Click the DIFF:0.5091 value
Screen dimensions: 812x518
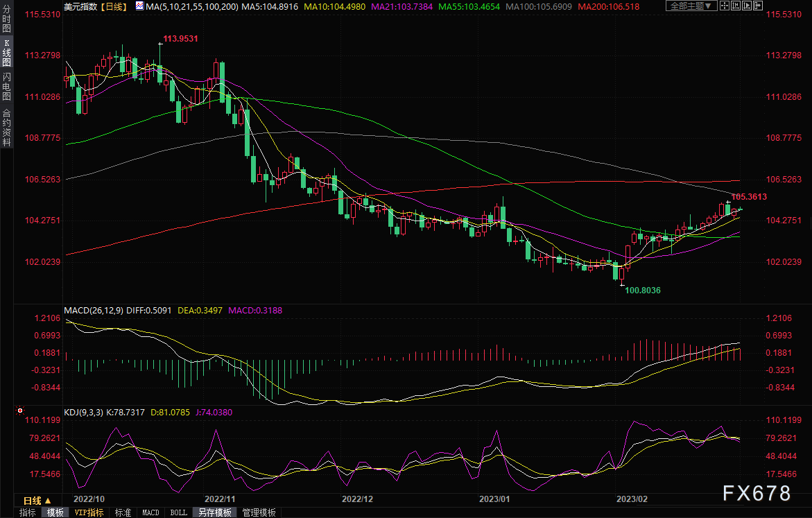pos(148,310)
